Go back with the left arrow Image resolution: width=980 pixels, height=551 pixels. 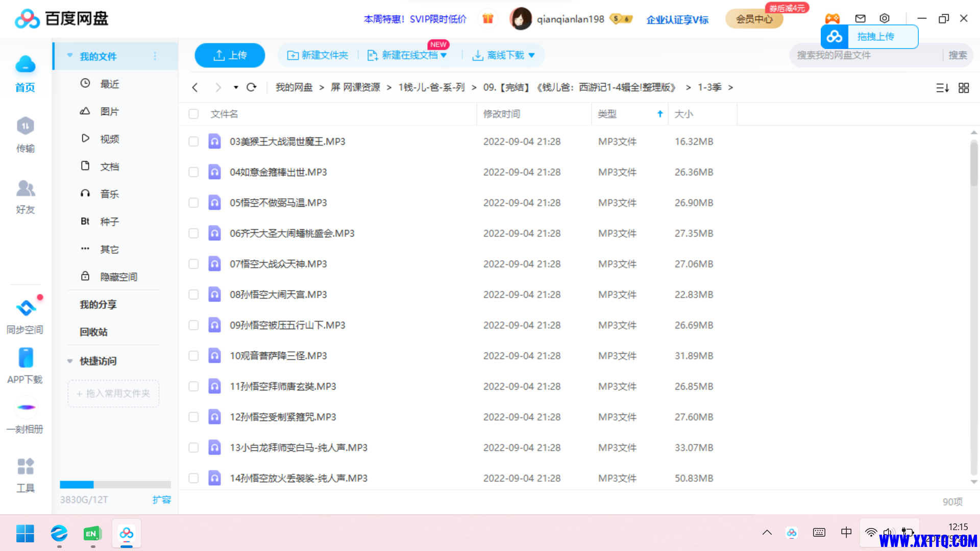tap(195, 87)
